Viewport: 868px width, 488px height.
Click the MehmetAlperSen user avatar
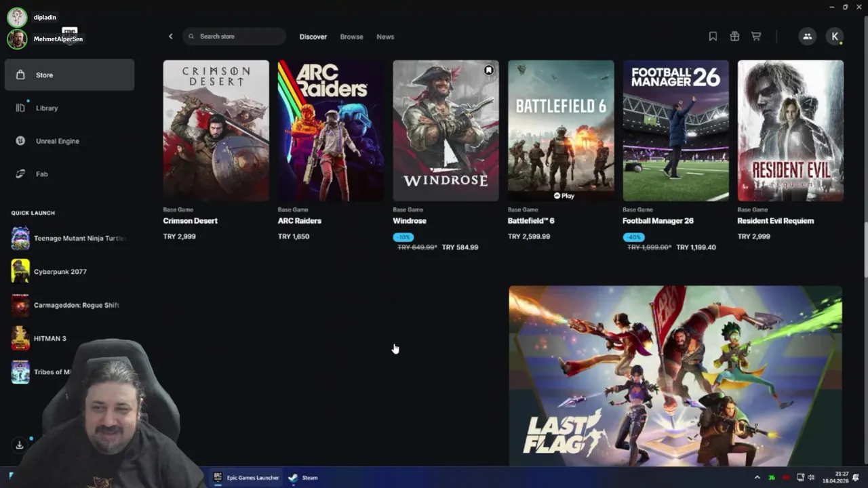17,39
